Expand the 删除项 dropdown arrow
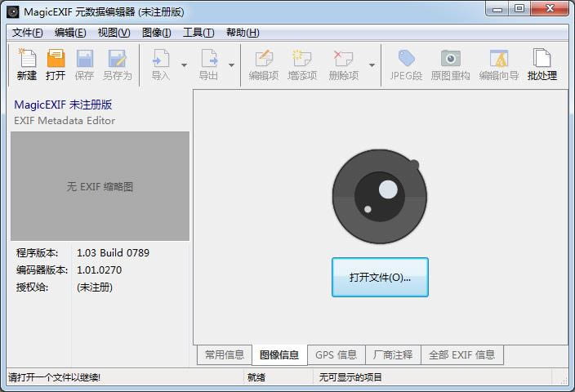Image resolution: width=575 pixels, height=392 pixels. [x=372, y=65]
